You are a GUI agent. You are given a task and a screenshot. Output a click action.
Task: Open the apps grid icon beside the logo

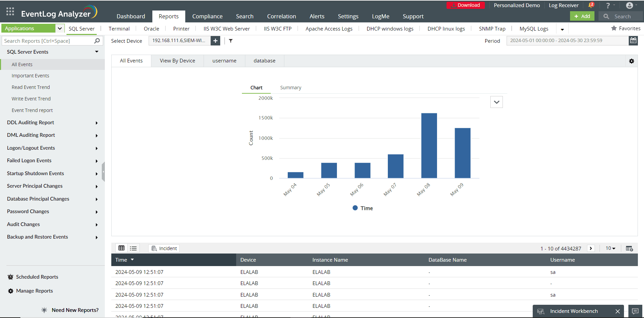click(10, 11)
